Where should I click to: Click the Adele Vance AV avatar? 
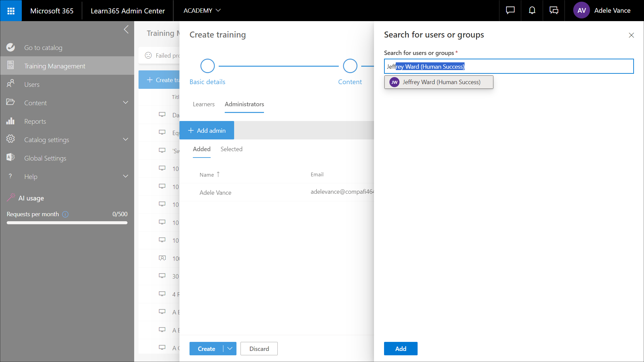(581, 11)
